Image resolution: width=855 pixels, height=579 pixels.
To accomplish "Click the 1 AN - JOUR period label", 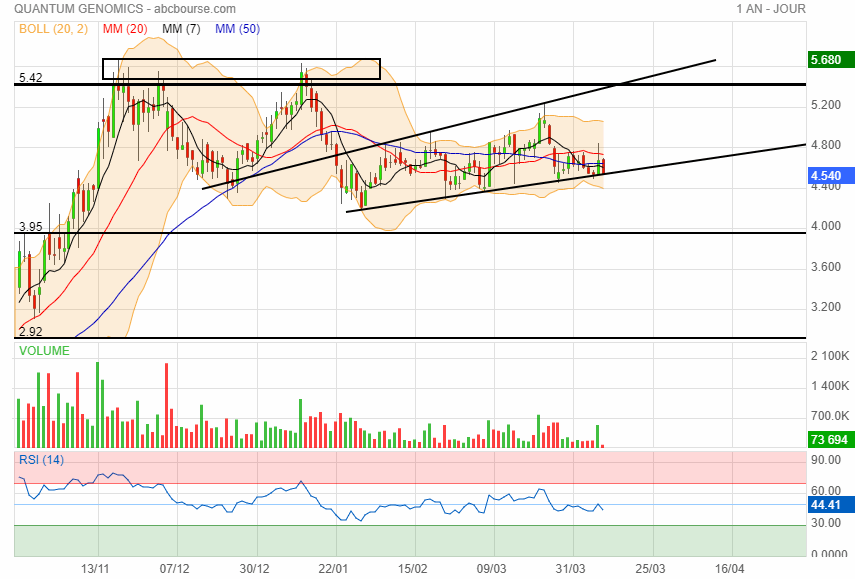I will [x=770, y=9].
